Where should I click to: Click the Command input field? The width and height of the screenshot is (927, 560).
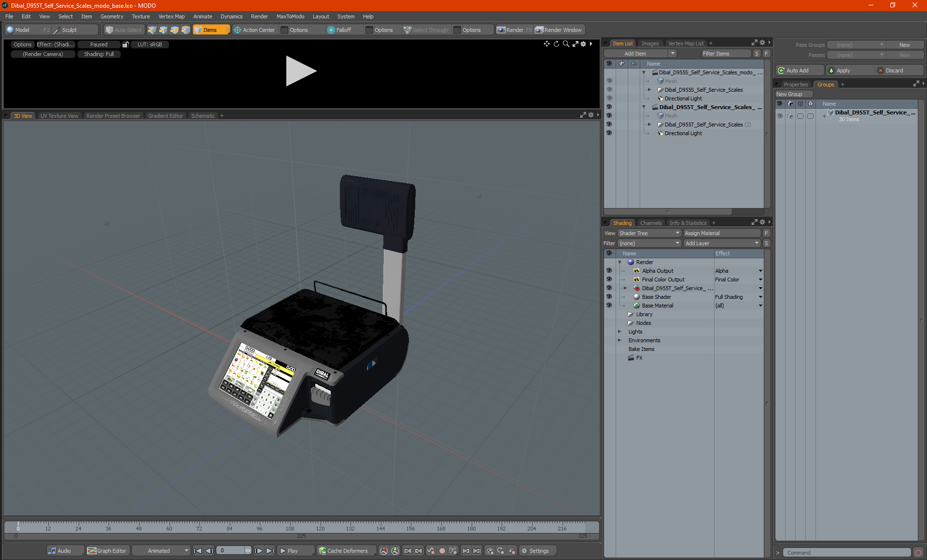point(846,553)
